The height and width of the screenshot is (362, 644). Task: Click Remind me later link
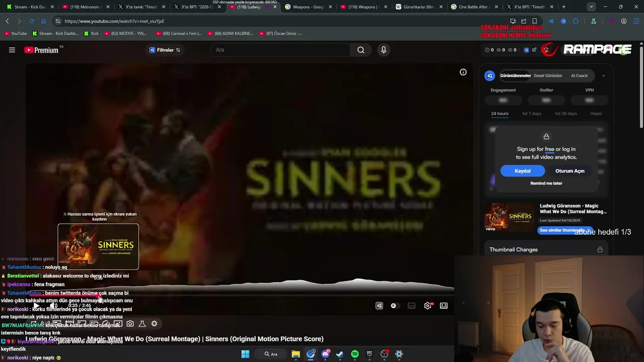546,183
